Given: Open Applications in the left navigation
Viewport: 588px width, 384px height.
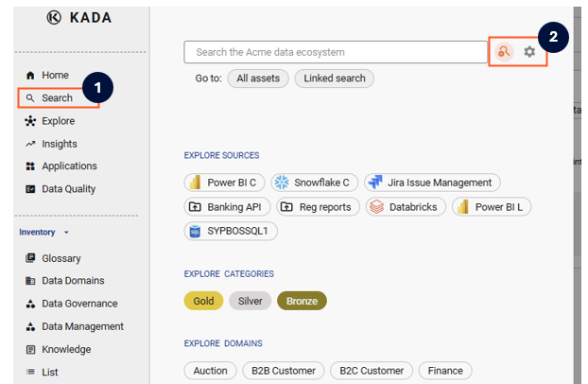Looking at the screenshot, I should coord(68,166).
